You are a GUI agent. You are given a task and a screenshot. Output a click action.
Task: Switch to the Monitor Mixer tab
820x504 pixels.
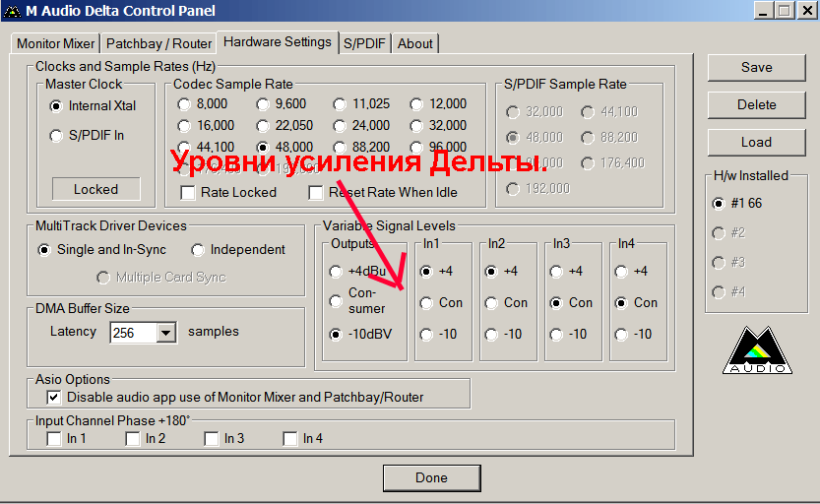click(56, 43)
